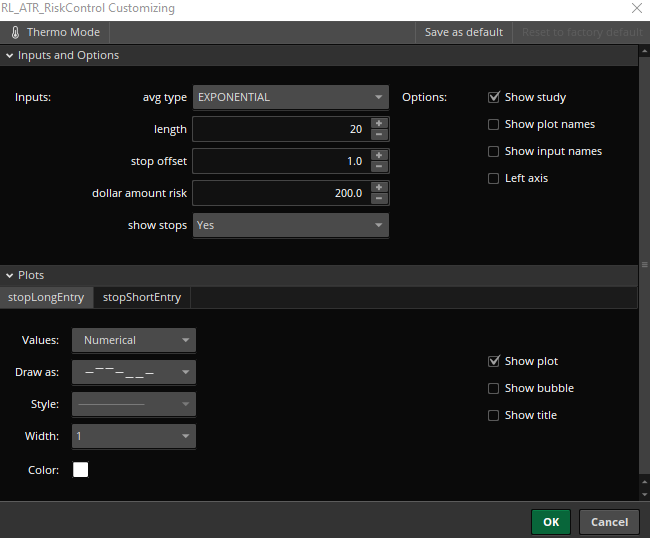Increase length with plus stepper
The width and height of the screenshot is (650, 538).
[379, 124]
